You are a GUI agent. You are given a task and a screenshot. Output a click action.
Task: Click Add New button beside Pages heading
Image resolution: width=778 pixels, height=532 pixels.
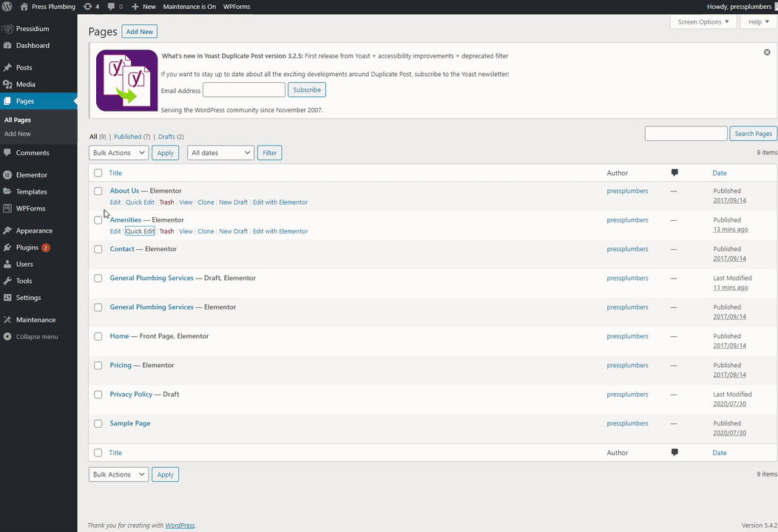click(x=140, y=31)
